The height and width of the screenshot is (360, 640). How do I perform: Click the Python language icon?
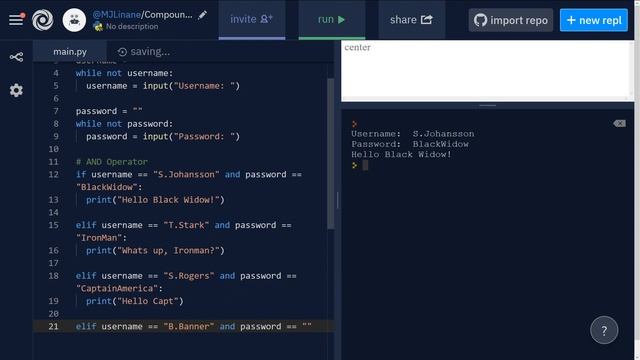(98, 27)
